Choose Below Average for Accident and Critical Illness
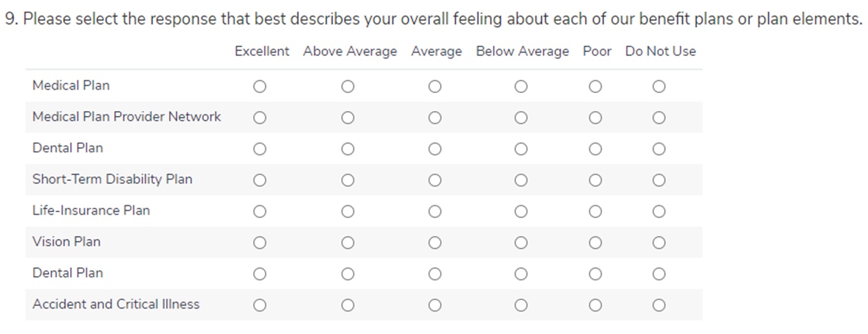Screen dimensions: 868x334 pos(521,305)
